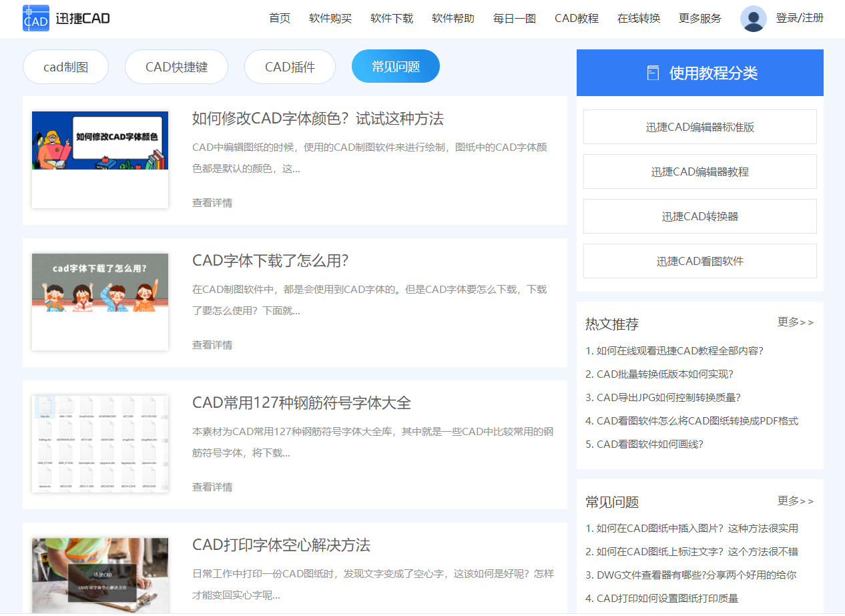Viewport: 845px width, 616px height.
Task: Click the user avatar icon
Action: (753, 19)
